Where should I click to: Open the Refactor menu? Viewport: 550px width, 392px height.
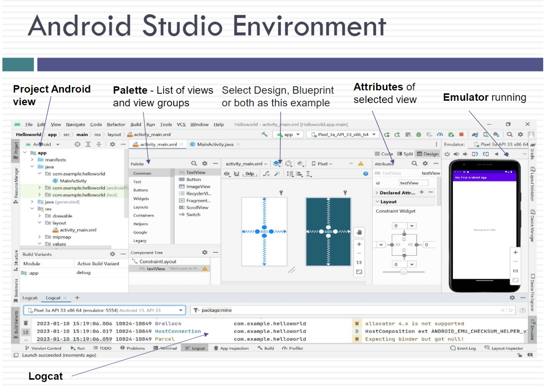116,124
